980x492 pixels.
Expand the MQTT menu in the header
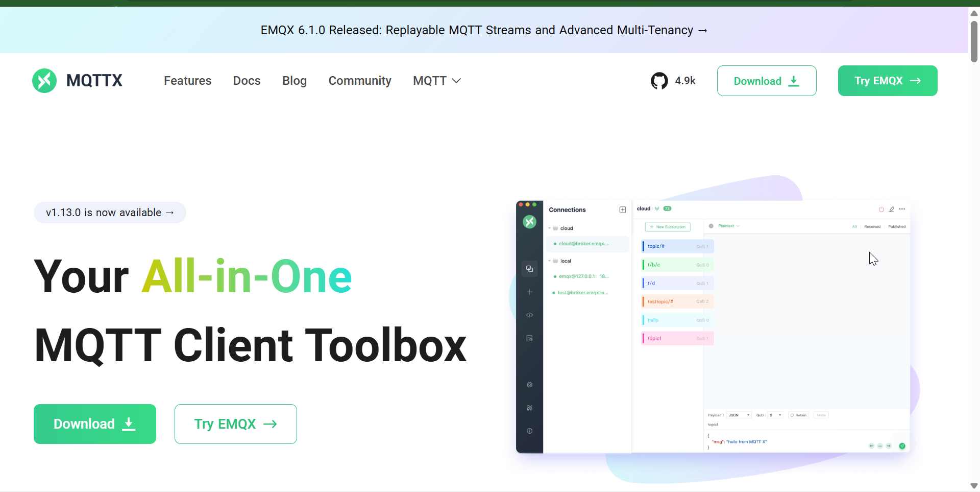click(x=437, y=81)
